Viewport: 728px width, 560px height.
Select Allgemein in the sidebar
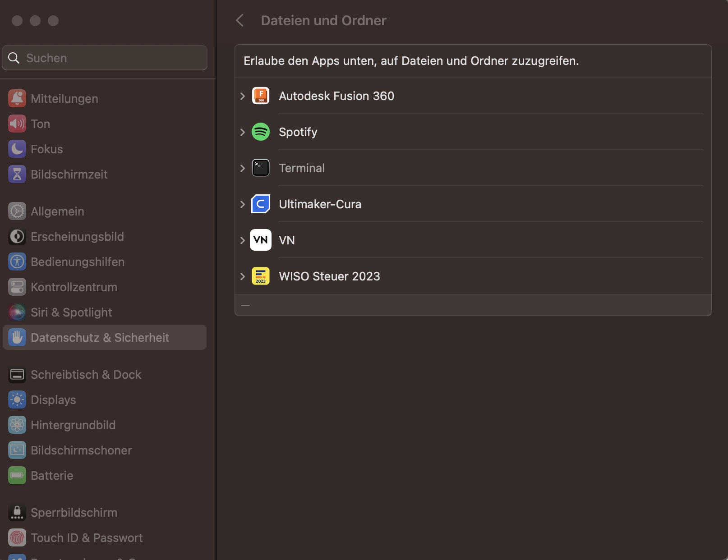coord(105,211)
